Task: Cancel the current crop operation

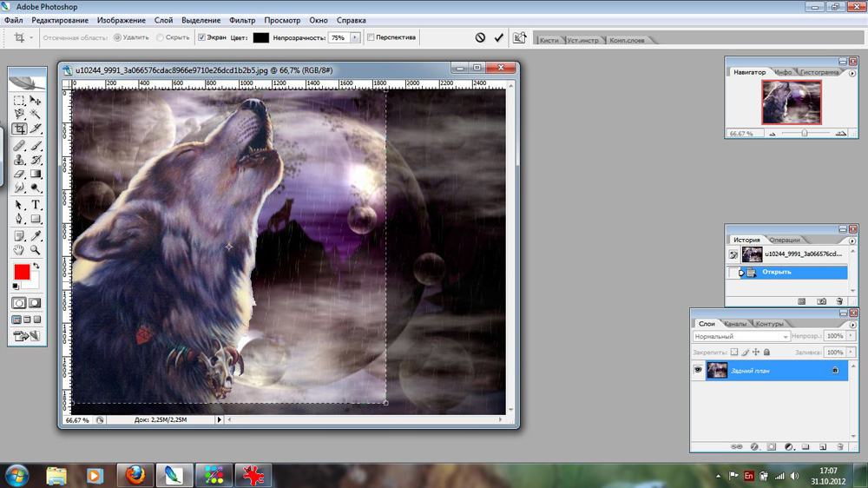Action: [480, 37]
